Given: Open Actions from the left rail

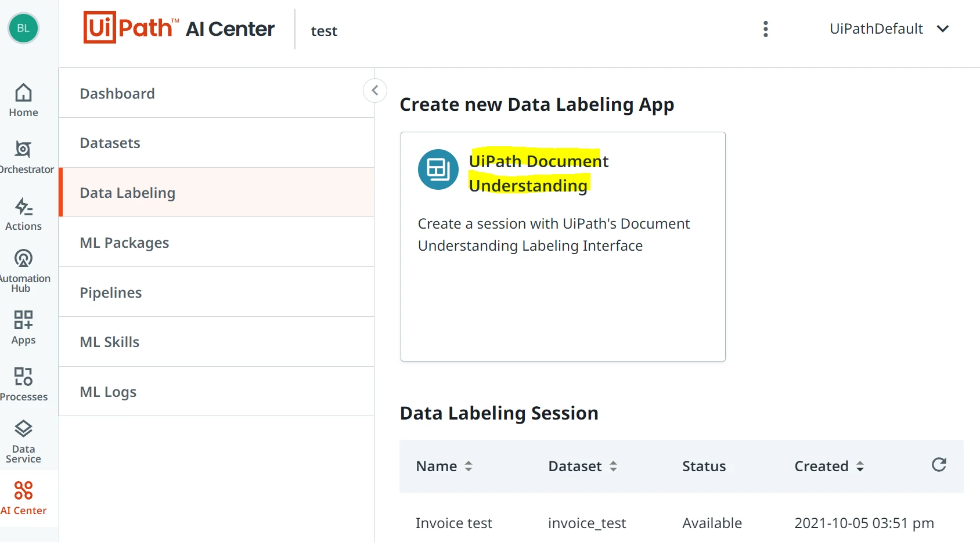Looking at the screenshot, I should [23, 214].
